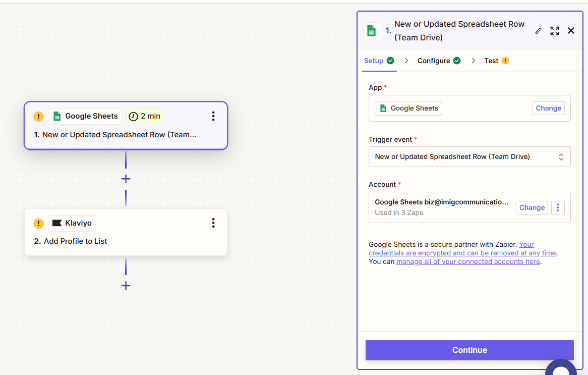Click the 2 min polling interval badge

(x=144, y=116)
